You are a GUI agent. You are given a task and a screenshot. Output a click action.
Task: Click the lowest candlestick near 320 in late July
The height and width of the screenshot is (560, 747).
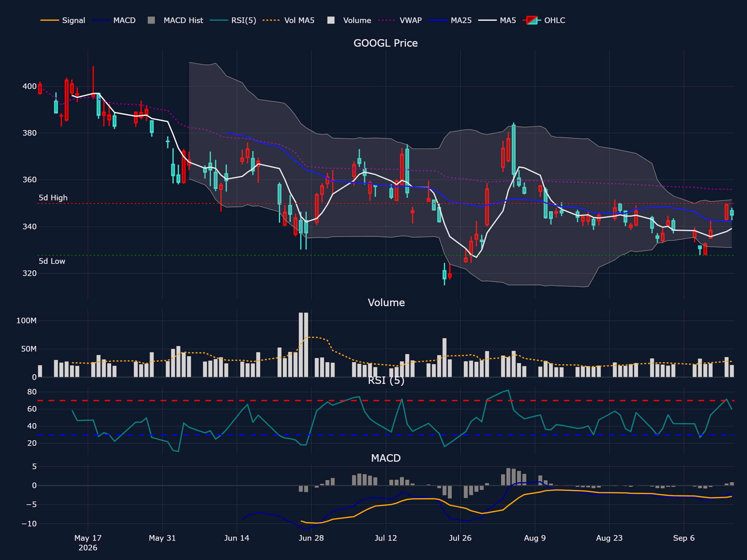tap(444, 274)
